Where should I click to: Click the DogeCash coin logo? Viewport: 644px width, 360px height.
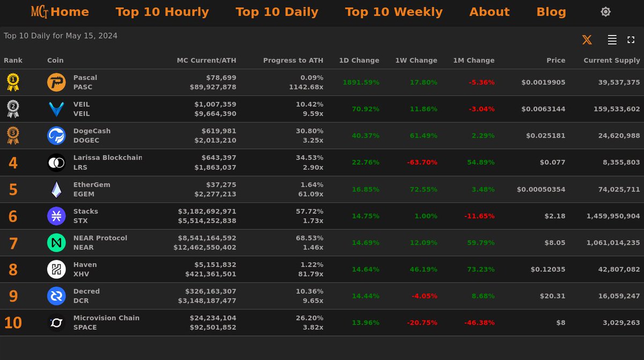click(x=56, y=135)
